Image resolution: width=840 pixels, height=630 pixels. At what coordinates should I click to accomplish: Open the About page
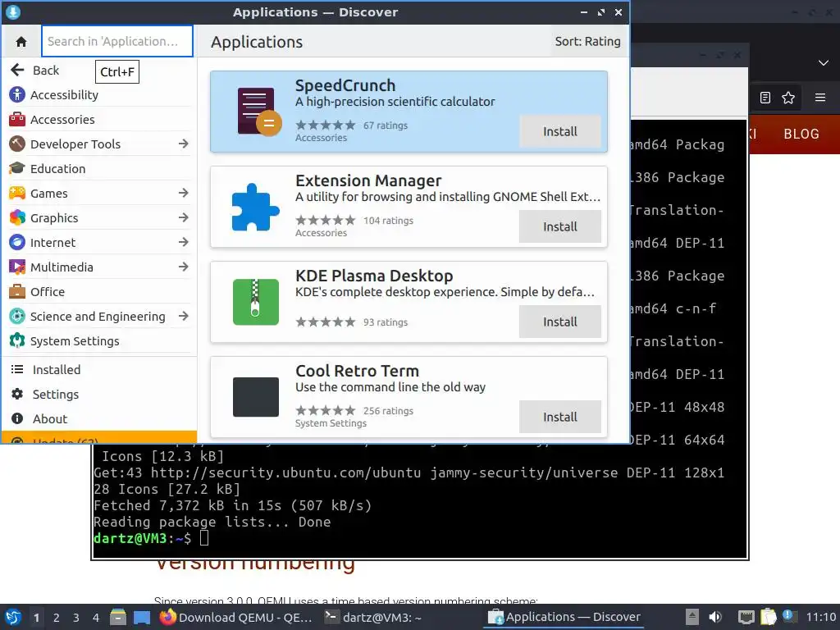coord(99,419)
